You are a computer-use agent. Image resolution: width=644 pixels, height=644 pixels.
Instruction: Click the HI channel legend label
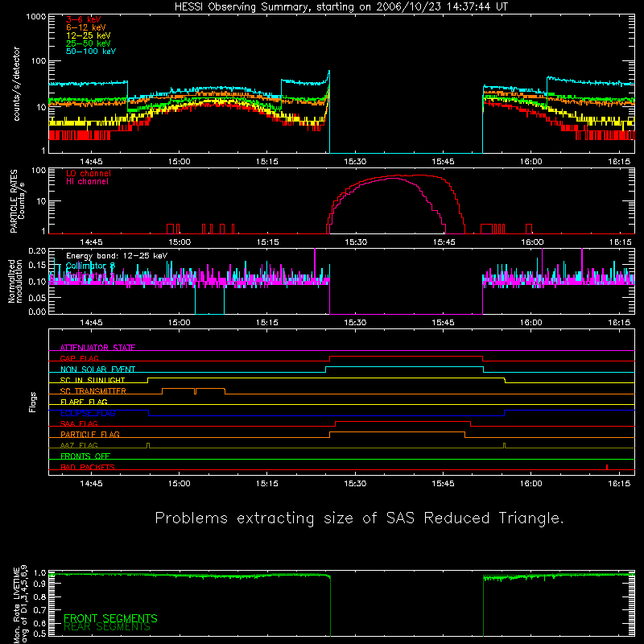(87, 182)
